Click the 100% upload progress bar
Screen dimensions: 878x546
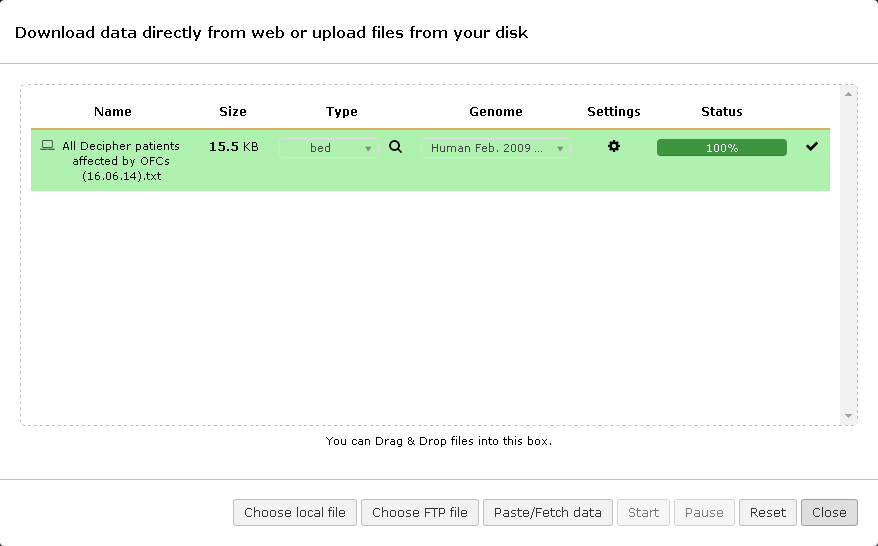click(721, 148)
